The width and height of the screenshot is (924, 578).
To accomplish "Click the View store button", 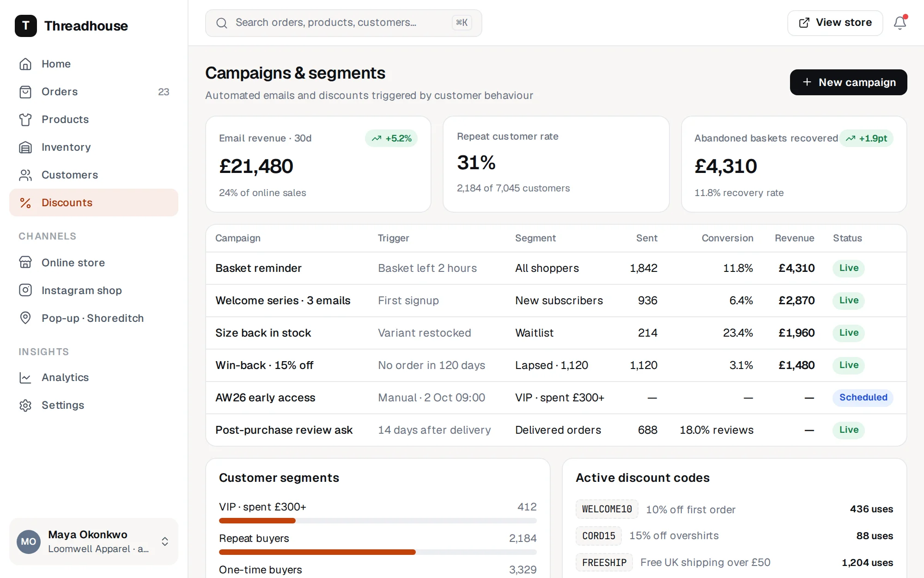I will point(835,23).
